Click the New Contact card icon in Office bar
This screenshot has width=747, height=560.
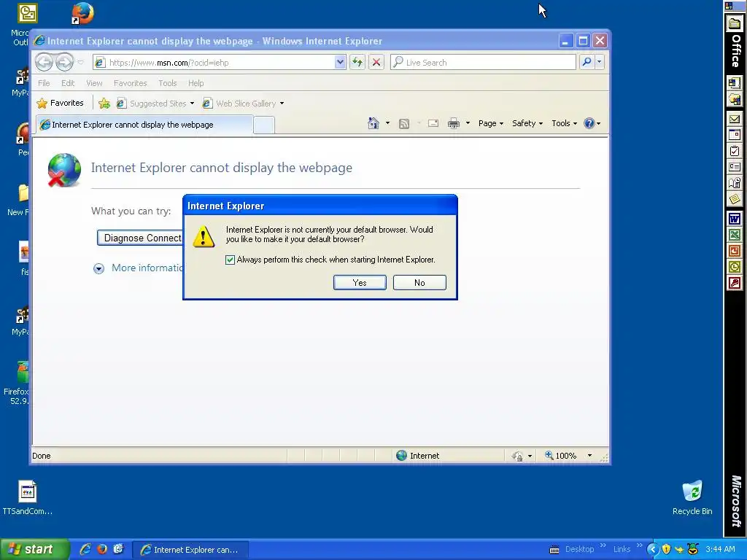pyautogui.click(x=735, y=167)
